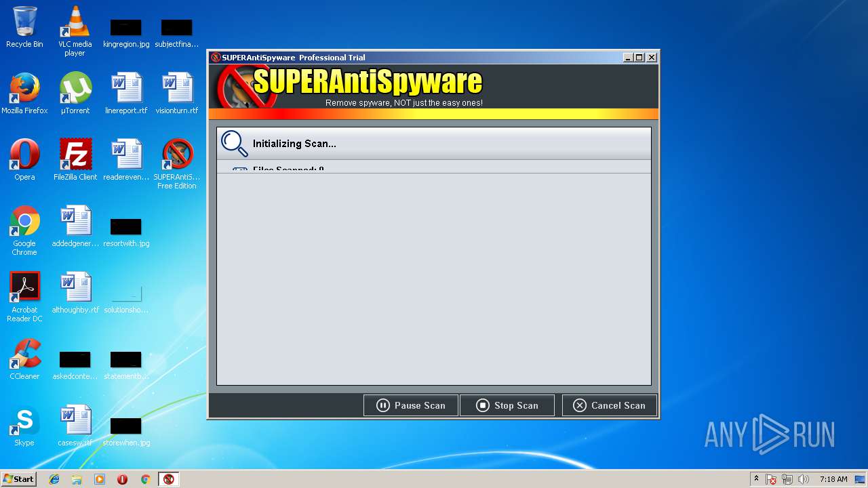868x488 pixels.
Task: Click the Pause Scan button
Action: pos(411,405)
